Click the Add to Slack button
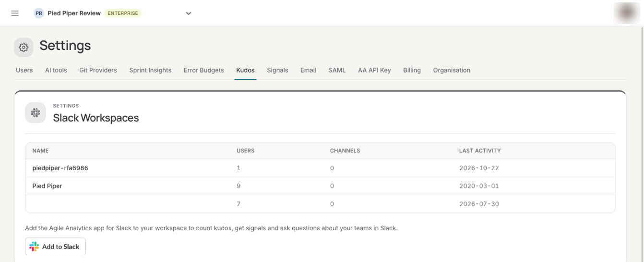The height and width of the screenshot is (262, 644). [x=55, y=247]
